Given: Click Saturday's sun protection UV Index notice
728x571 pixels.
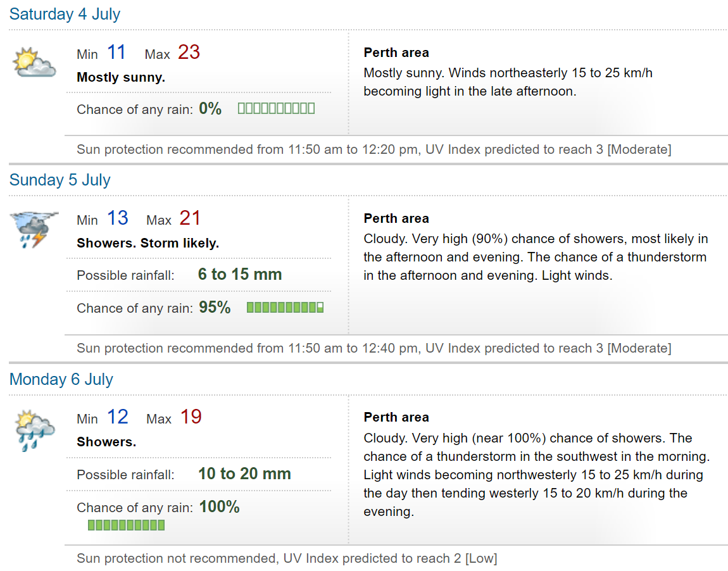Looking at the screenshot, I should pos(373,149).
